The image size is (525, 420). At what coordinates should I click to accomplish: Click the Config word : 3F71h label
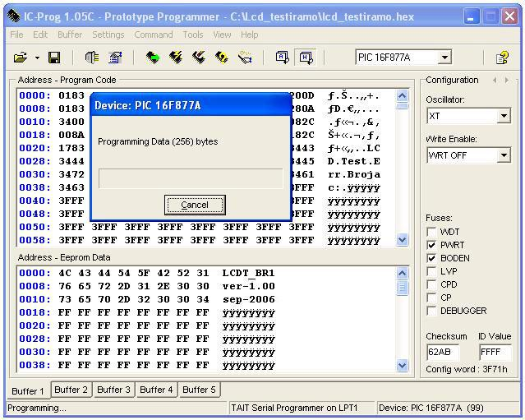467,369
